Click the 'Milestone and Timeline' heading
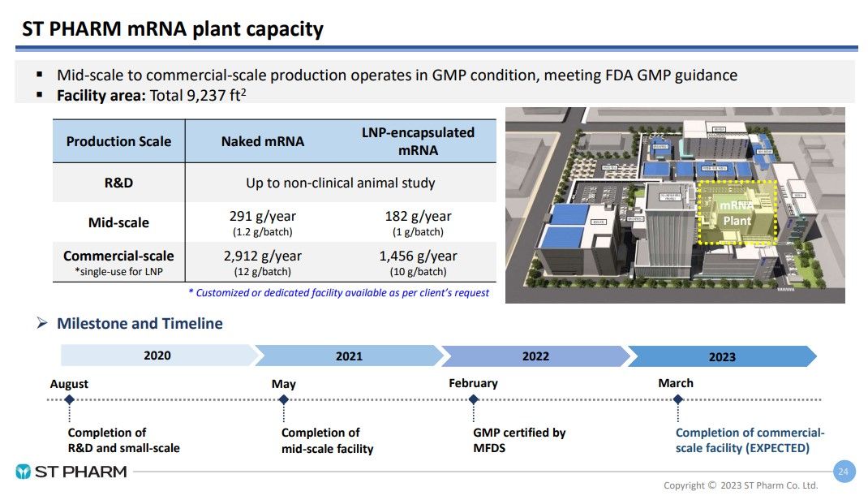868x500 pixels. coord(140,323)
